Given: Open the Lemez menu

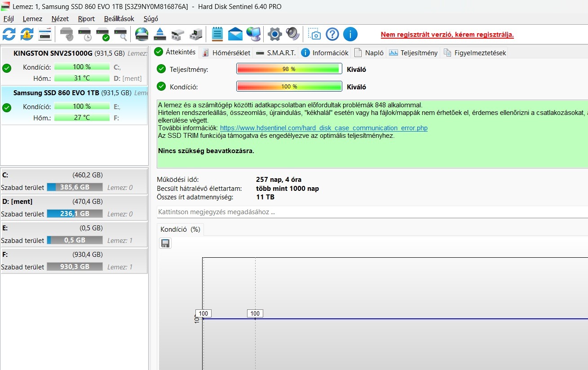Looking at the screenshot, I should click(32, 19).
